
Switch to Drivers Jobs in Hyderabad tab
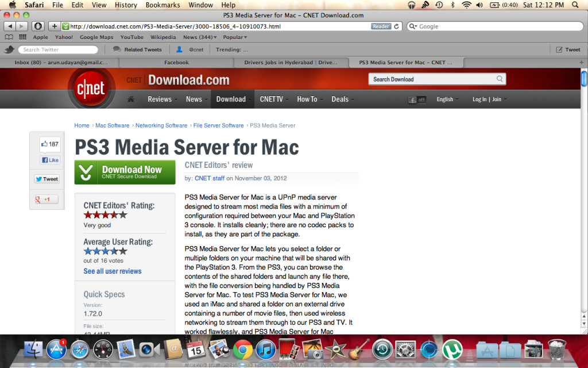[x=291, y=62]
